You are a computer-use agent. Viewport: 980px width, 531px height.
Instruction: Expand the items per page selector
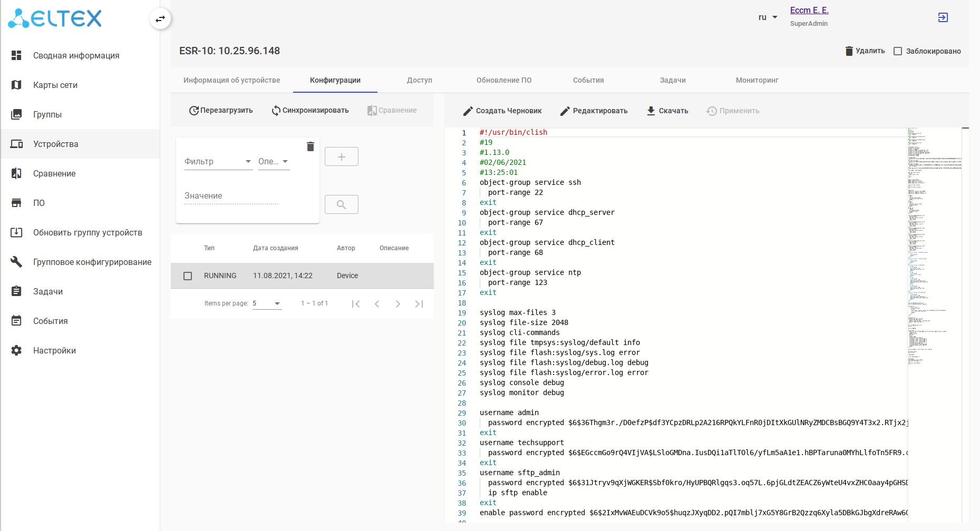[x=267, y=304]
